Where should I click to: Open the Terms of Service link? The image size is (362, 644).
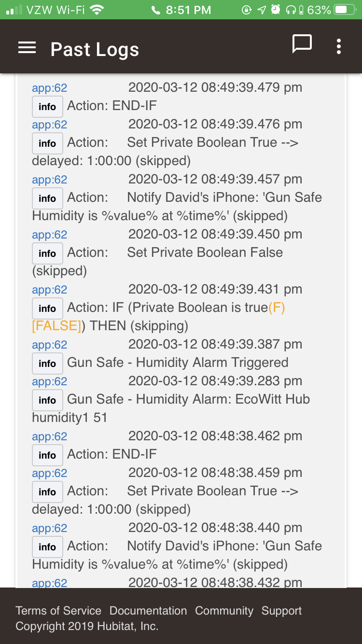[58, 611]
